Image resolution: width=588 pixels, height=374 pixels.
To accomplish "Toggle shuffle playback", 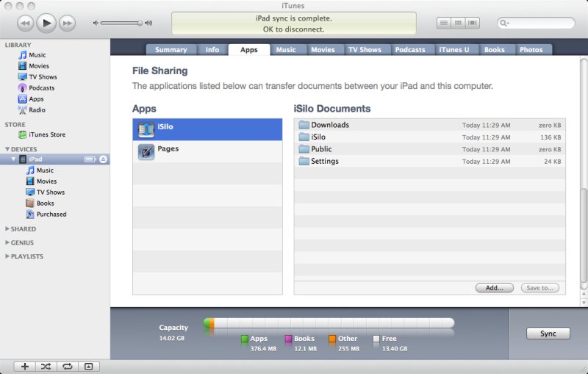I will click(46, 366).
